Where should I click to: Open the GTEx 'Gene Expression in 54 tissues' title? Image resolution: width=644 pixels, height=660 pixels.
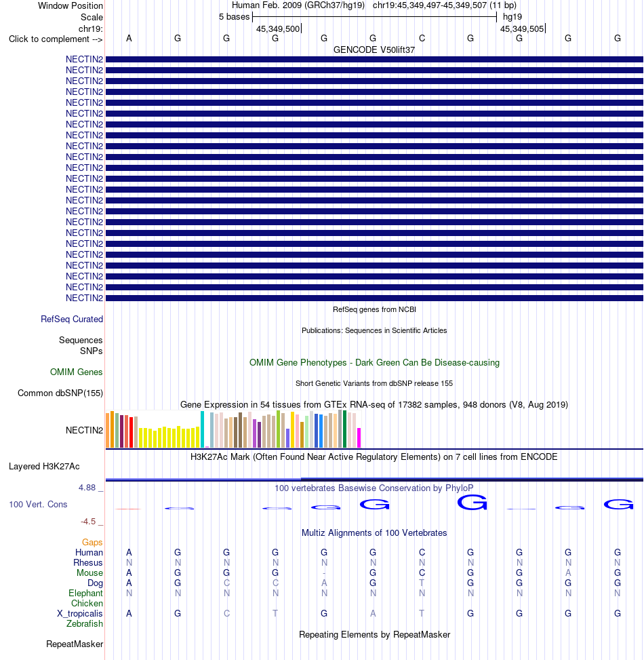coord(374,404)
